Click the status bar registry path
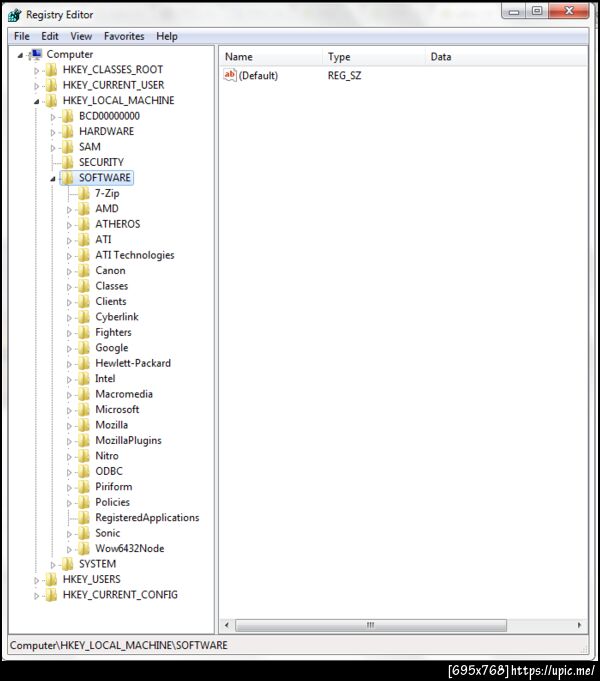Screen dimensions: 600x681 click(x=119, y=645)
